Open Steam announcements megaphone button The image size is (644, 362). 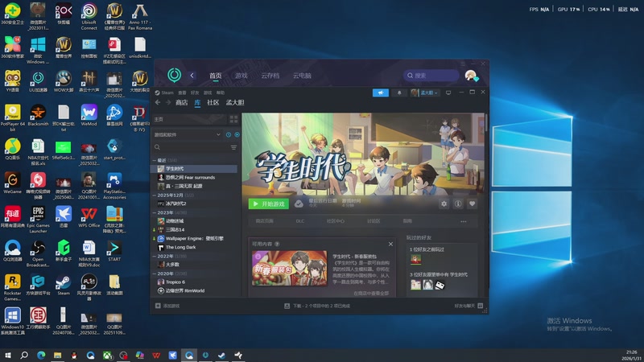pos(380,93)
